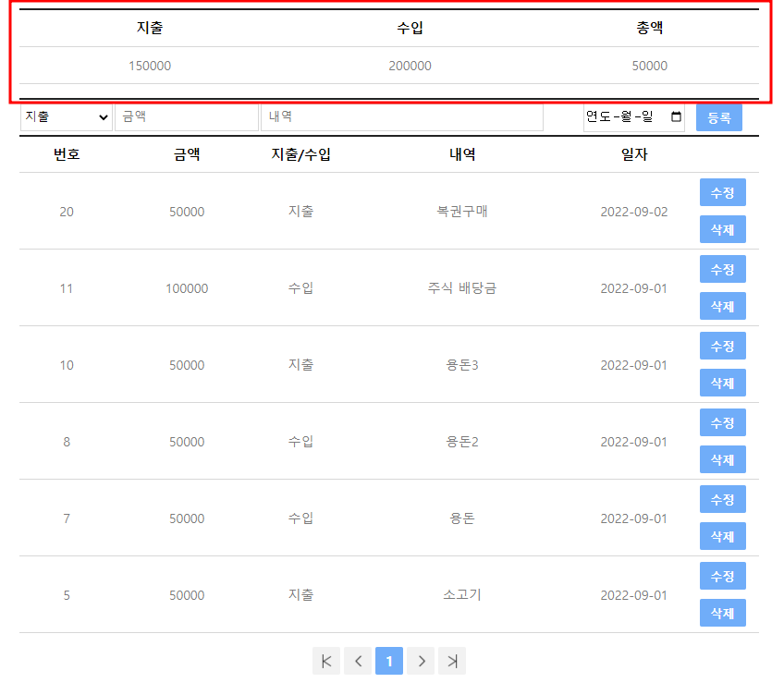The image size is (784, 695).
Task: Click the 100000 amount cell
Action: 187,289
